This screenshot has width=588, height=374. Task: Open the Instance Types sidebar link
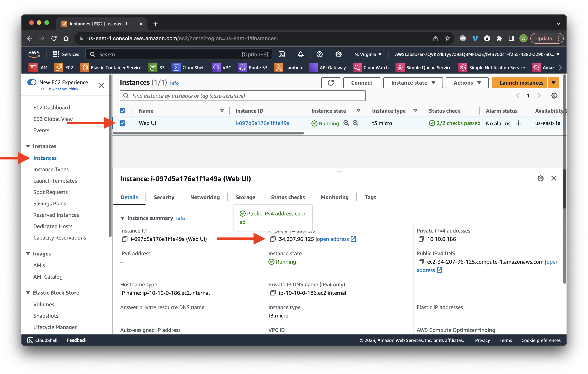pos(51,169)
